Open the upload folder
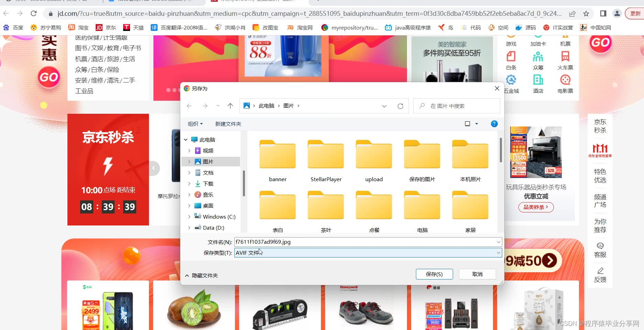The image size is (644, 330). tap(374, 161)
